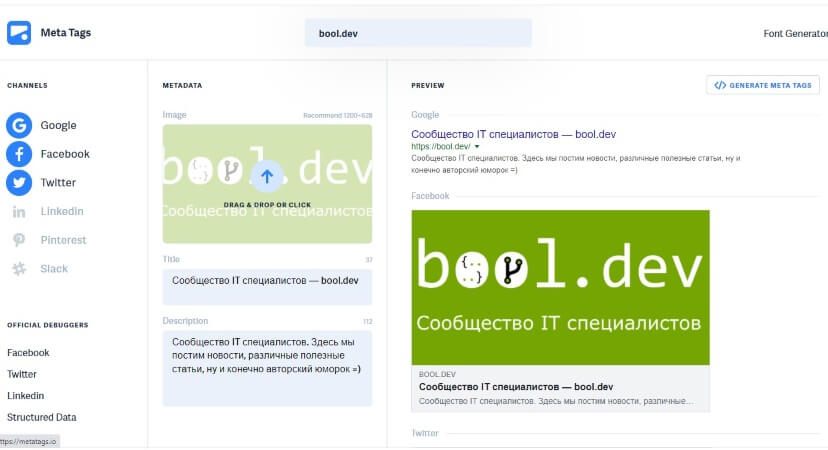Viewport: 828px width, 450px height.
Task: Click the Facebook channel label
Action: pyautogui.click(x=65, y=154)
